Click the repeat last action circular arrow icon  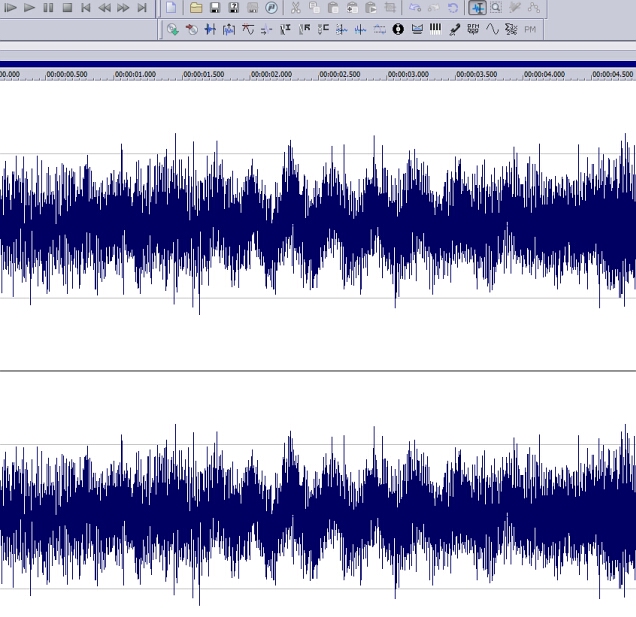[453, 8]
